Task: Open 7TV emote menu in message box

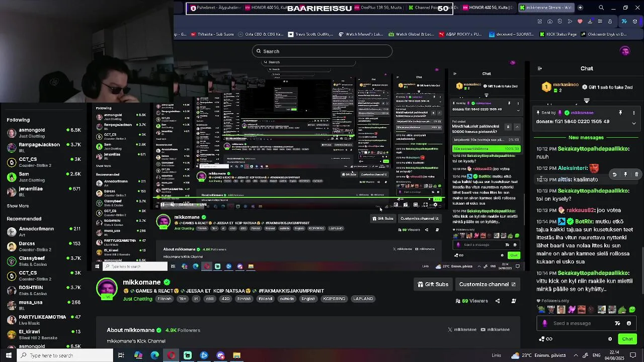Action: tap(618, 323)
